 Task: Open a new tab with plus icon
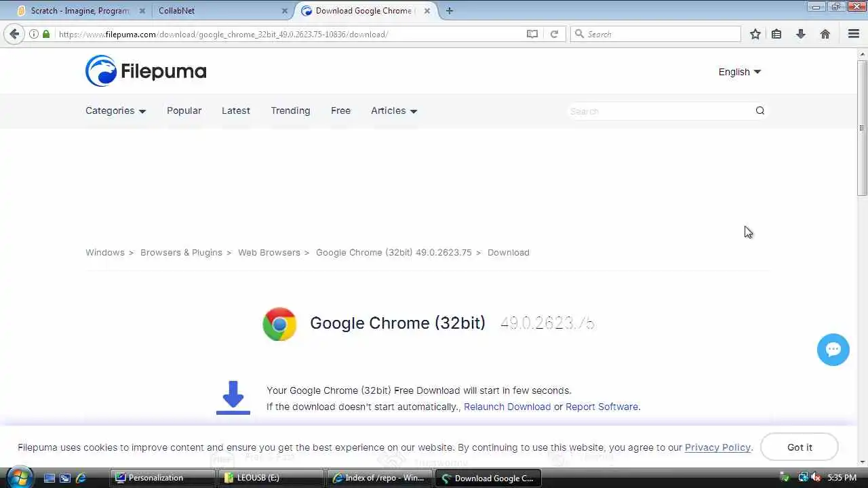click(x=450, y=11)
